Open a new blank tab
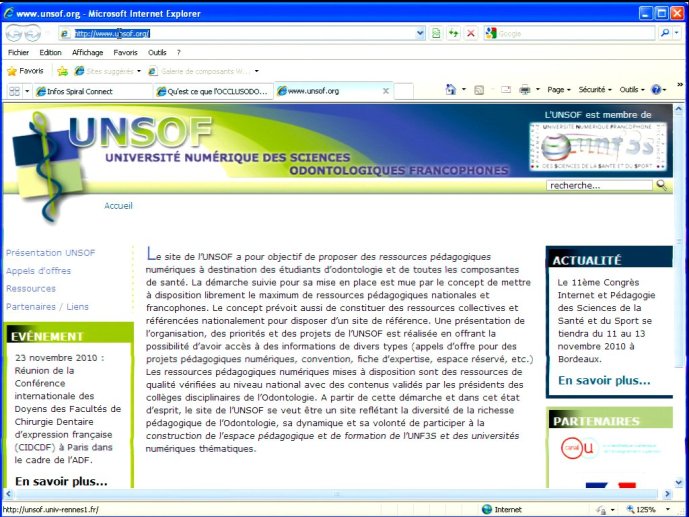The image size is (689, 517). [x=403, y=91]
